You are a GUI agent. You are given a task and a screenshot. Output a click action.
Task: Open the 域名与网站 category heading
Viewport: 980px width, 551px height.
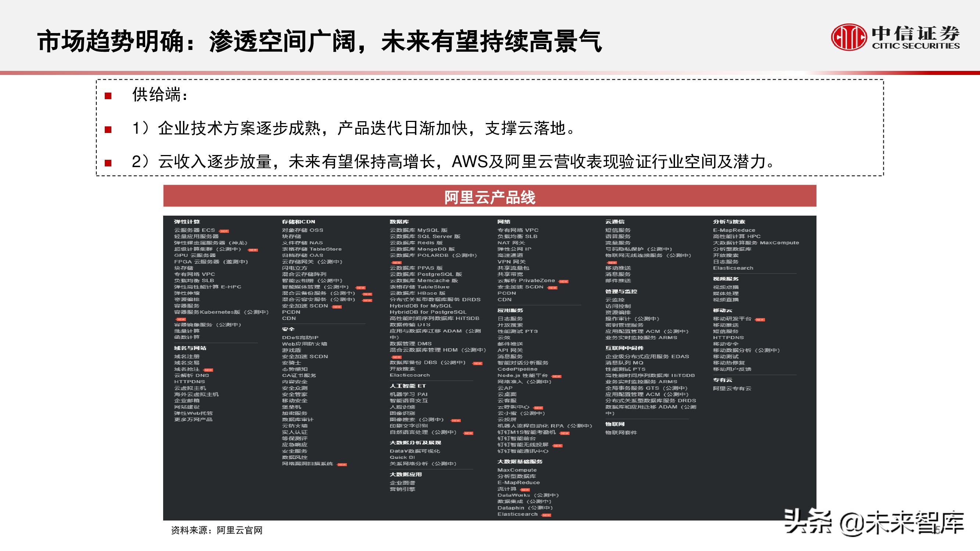tap(190, 348)
